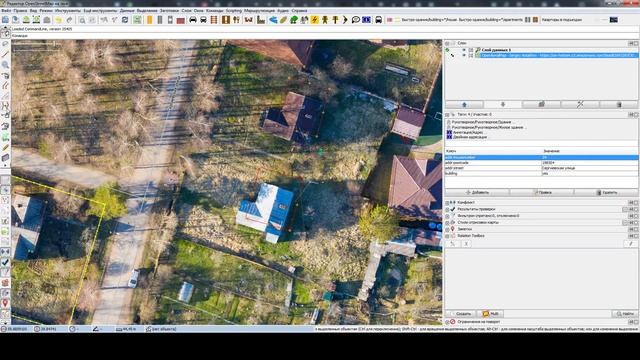Collapse the Слои panel header

447,43
